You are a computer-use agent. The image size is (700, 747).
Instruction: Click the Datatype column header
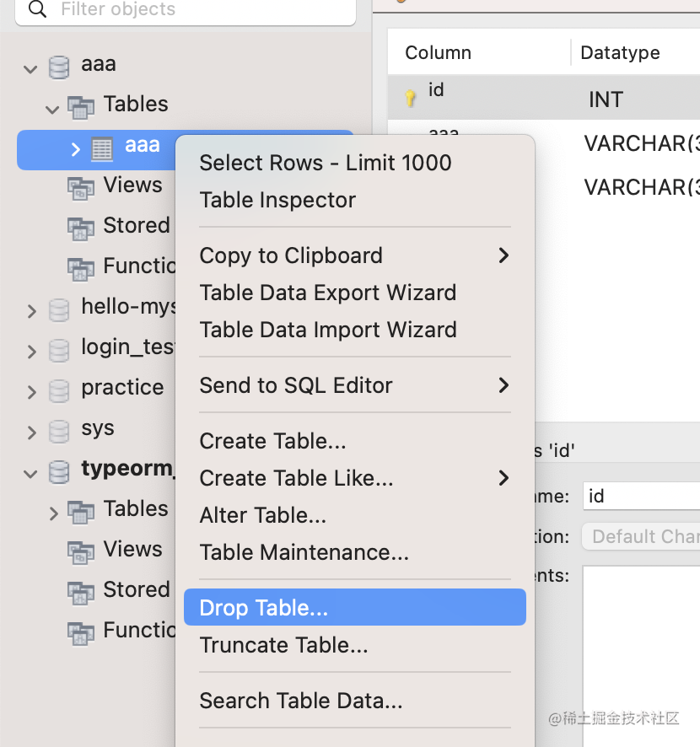(620, 53)
